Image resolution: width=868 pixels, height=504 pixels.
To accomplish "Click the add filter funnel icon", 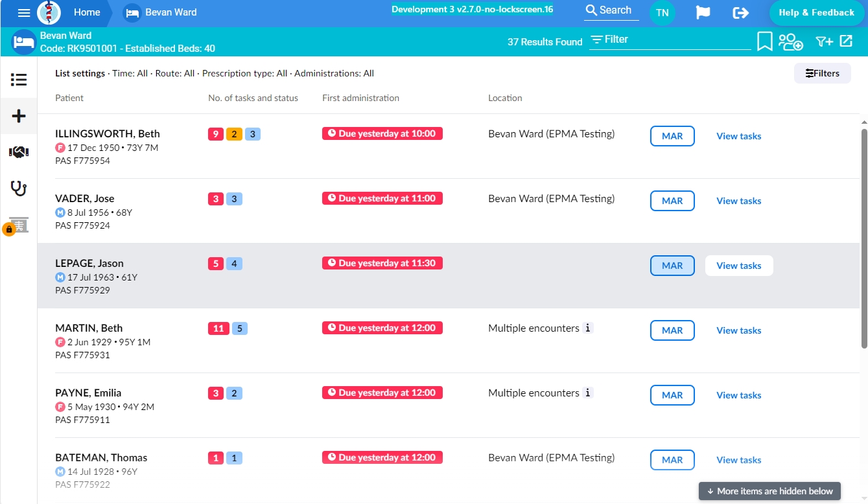I will tap(824, 41).
